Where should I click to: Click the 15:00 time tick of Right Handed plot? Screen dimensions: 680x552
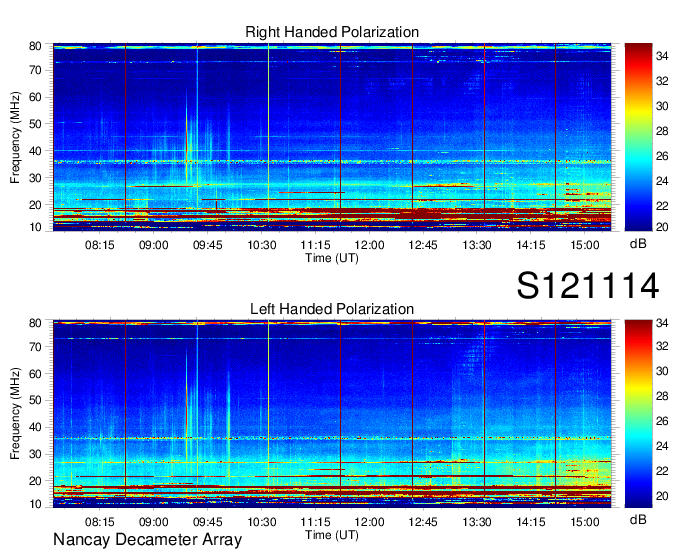(x=585, y=245)
